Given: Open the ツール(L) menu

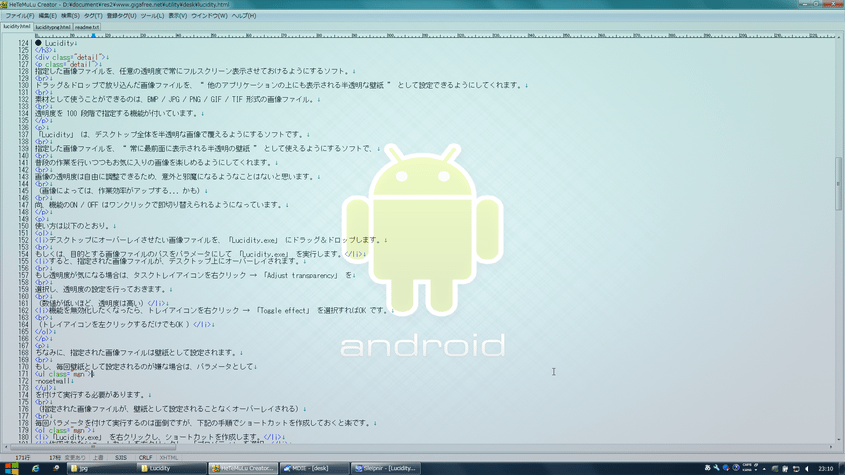Looking at the screenshot, I should pyautogui.click(x=152, y=16).
